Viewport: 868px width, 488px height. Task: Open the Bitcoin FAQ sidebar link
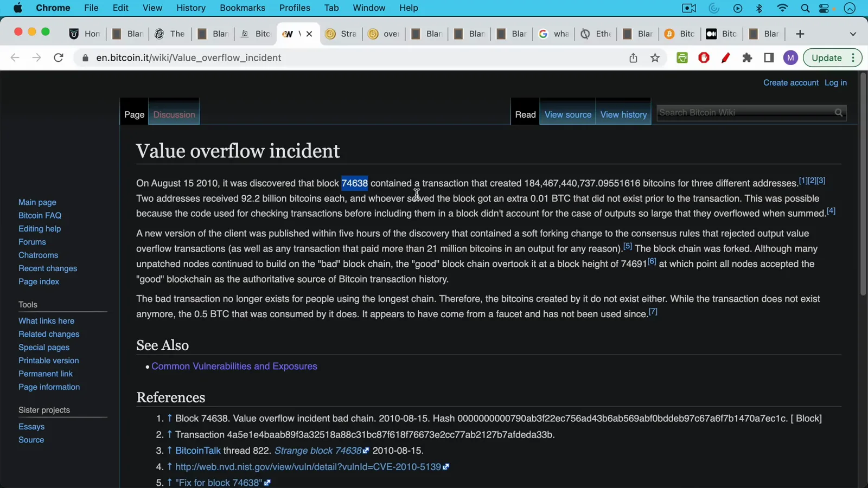(40, 215)
